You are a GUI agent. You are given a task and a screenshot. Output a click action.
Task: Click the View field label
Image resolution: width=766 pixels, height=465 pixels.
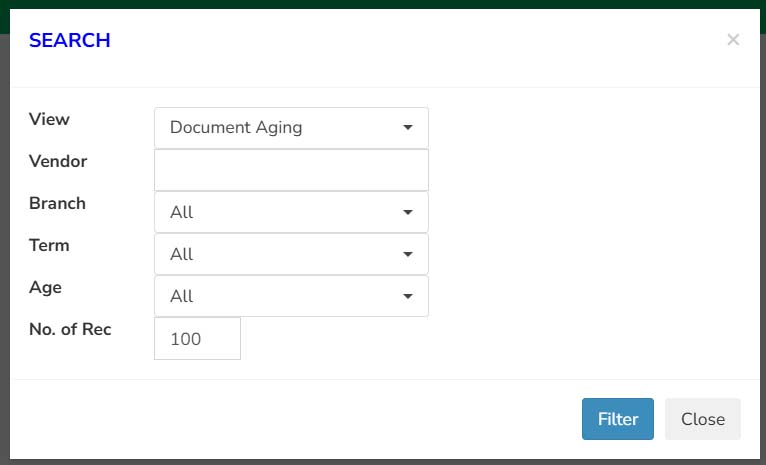pyautogui.click(x=49, y=119)
